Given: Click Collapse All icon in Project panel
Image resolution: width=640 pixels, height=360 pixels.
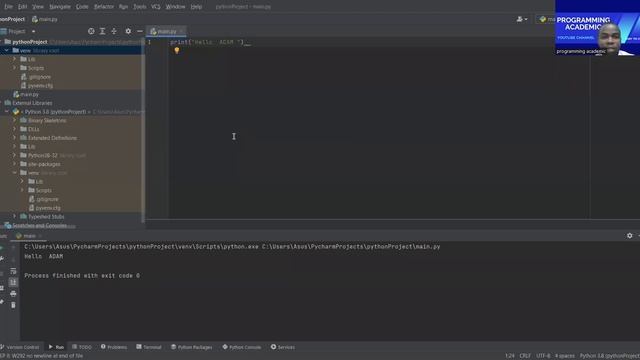Looking at the screenshot, I should [x=114, y=31].
